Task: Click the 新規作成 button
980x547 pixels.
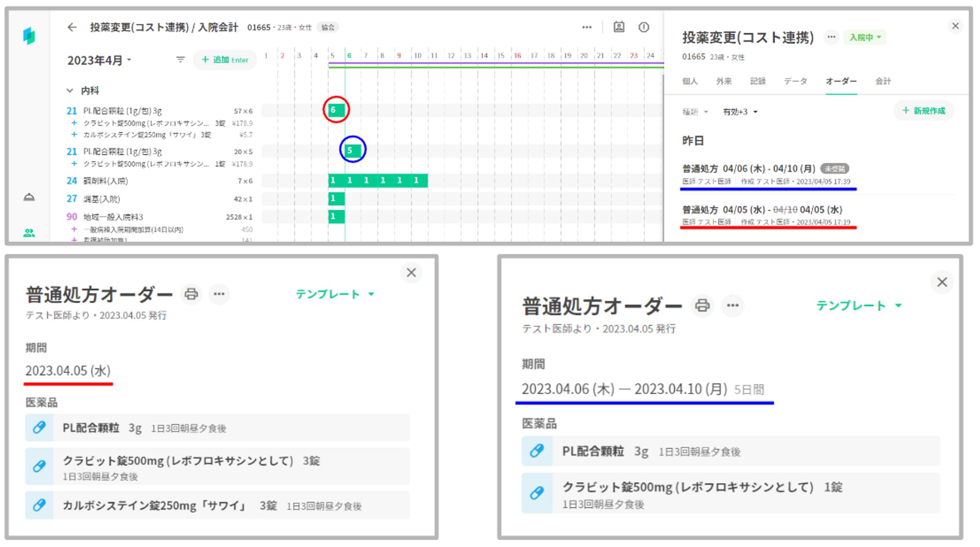Action: (x=924, y=111)
